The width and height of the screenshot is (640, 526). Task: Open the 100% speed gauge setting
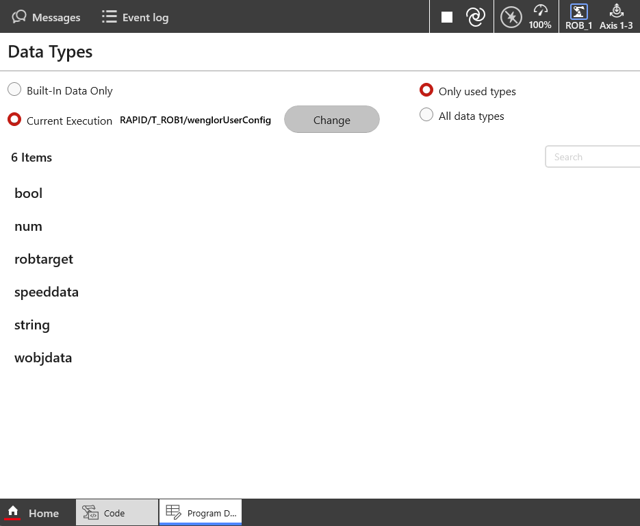(x=540, y=17)
